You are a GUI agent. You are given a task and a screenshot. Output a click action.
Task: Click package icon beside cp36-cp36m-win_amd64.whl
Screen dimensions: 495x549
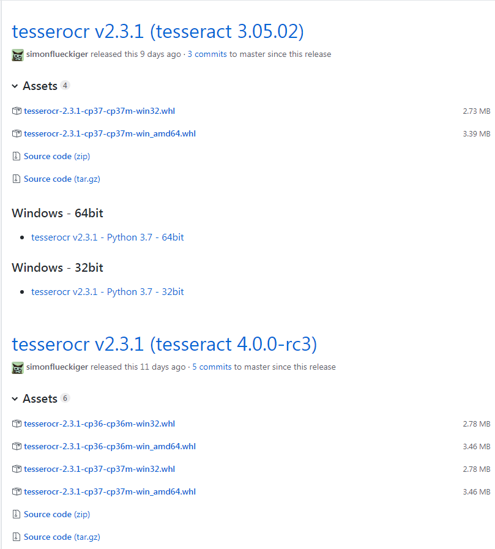pos(16,446)
